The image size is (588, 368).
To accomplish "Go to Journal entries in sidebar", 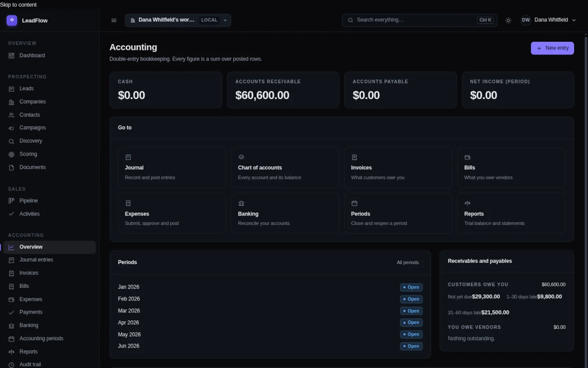I will click(50, 260).
